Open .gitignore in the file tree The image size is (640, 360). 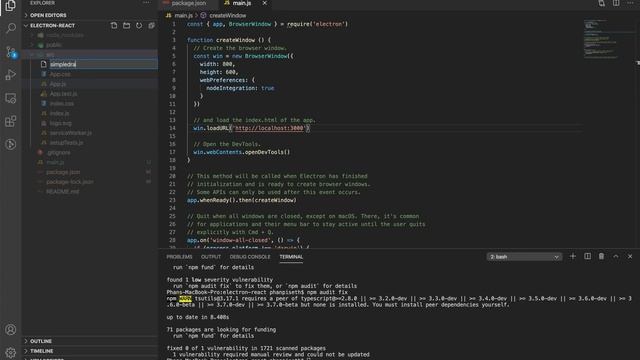pos(58,152)
